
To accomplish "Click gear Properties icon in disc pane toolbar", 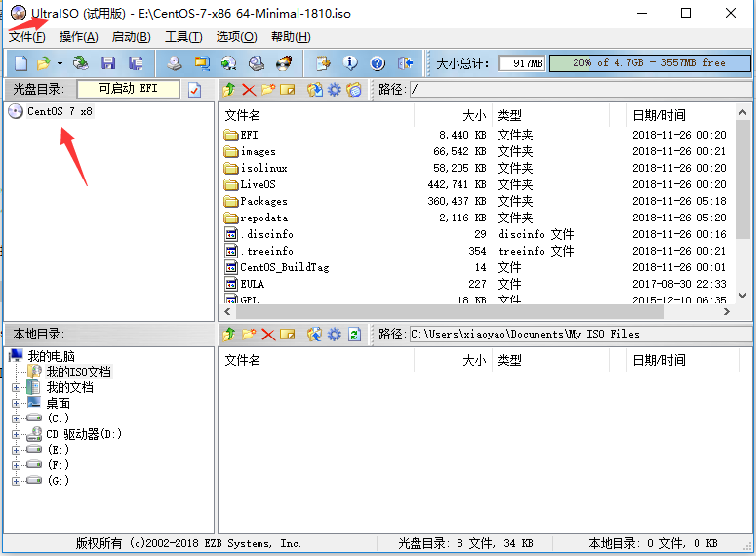I will 335,89.
